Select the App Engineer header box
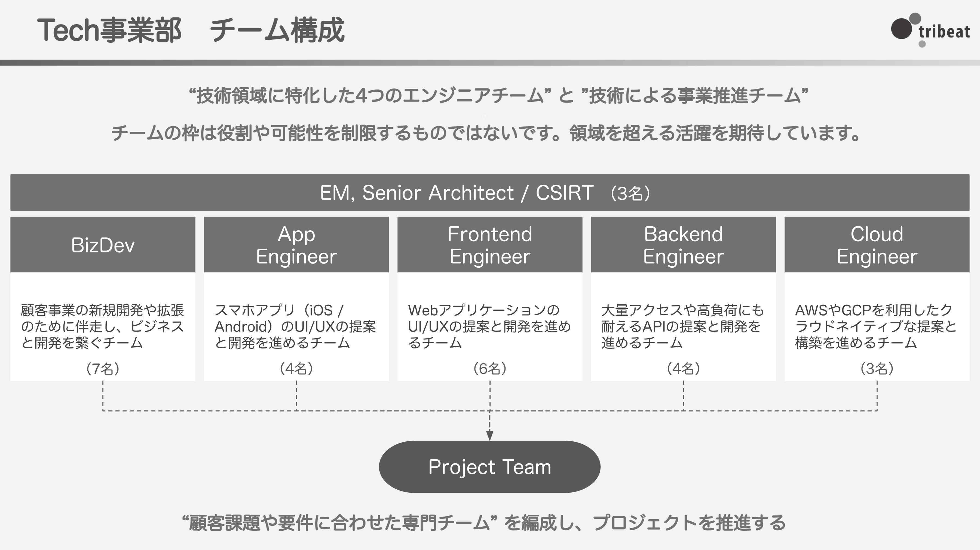Screen dimensions: 980x550 pyautogui.click(x=296, y=245)
